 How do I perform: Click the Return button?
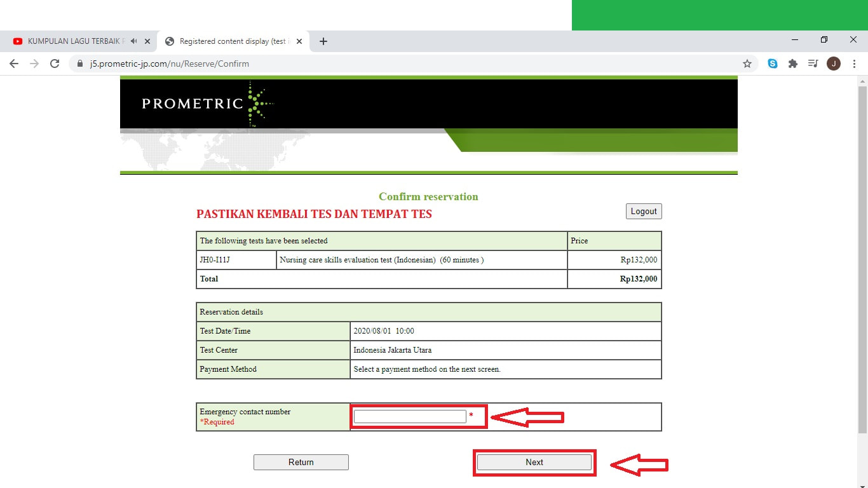[x=301, y=462]
